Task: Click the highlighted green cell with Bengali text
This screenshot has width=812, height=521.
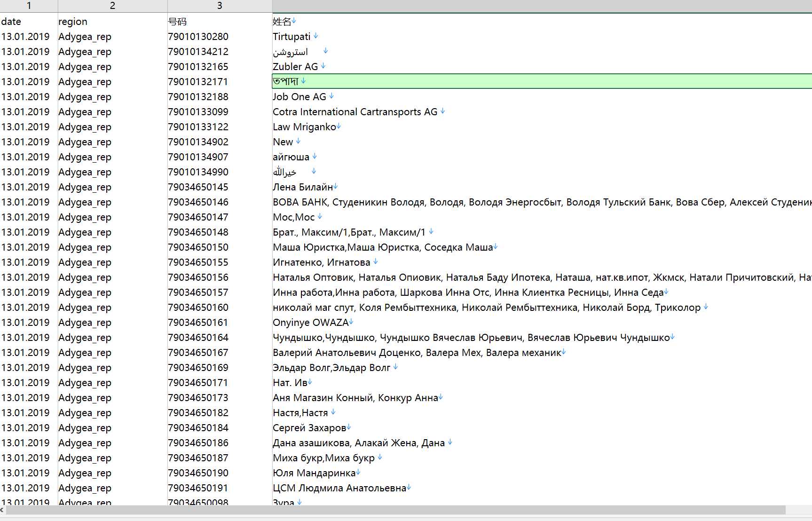Action: (x=542, y=81)
